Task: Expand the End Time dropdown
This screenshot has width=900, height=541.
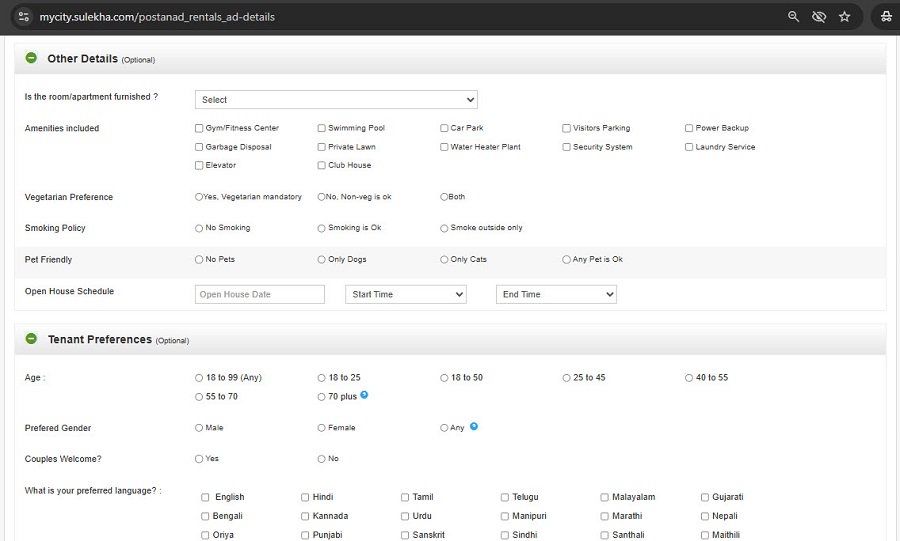Action: coord(556,295)
